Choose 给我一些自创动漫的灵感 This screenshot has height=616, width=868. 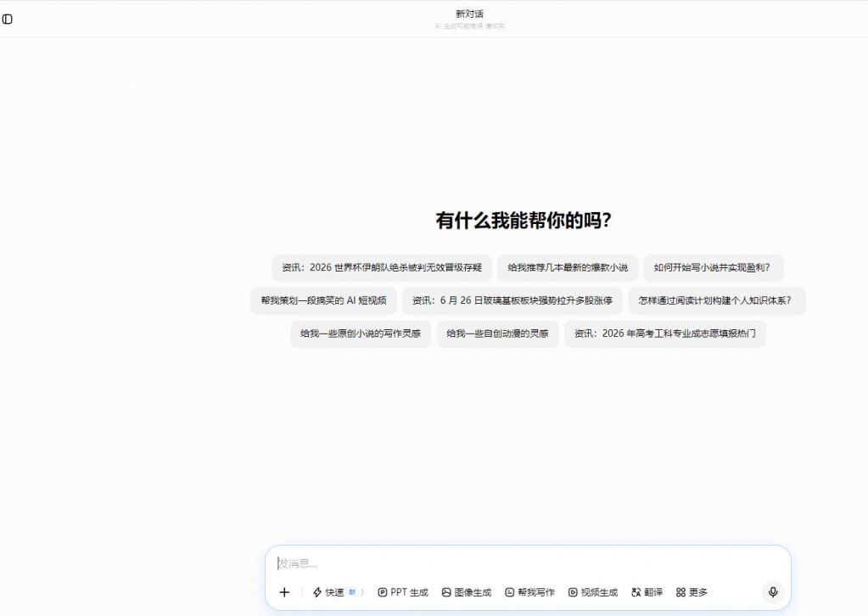point(497,333)
